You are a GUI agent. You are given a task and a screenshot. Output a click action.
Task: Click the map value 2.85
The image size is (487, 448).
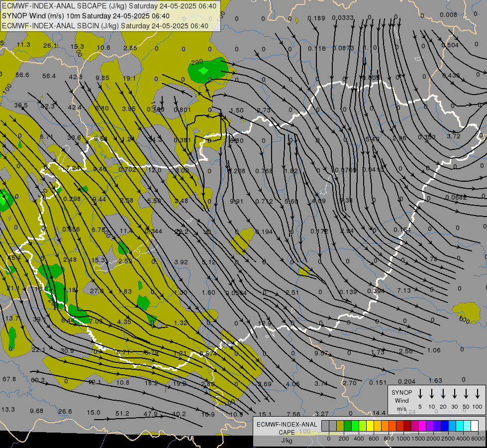click(130, 48)
